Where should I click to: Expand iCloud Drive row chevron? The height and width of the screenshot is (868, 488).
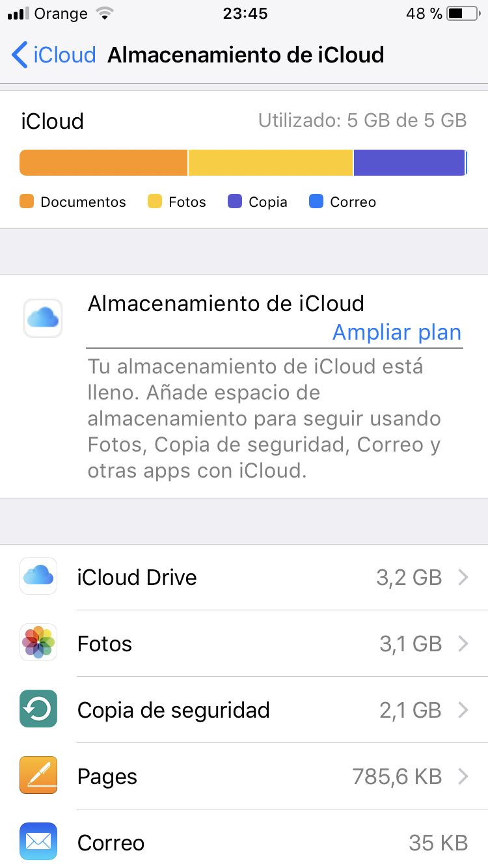click(463, 577)
